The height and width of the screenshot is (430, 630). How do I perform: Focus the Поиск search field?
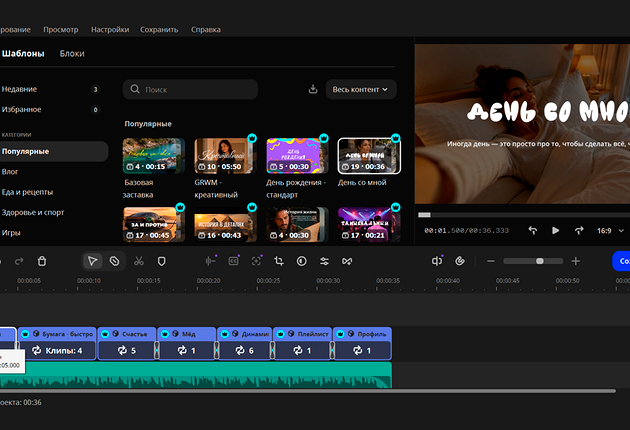190,89
